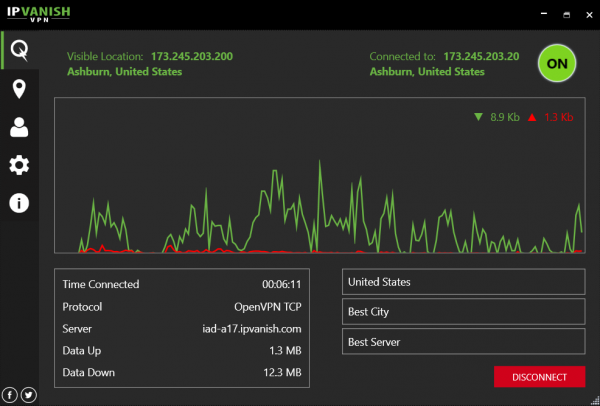Click the window resize grip corner
The image size is (600, 406).
click(595, 401)
